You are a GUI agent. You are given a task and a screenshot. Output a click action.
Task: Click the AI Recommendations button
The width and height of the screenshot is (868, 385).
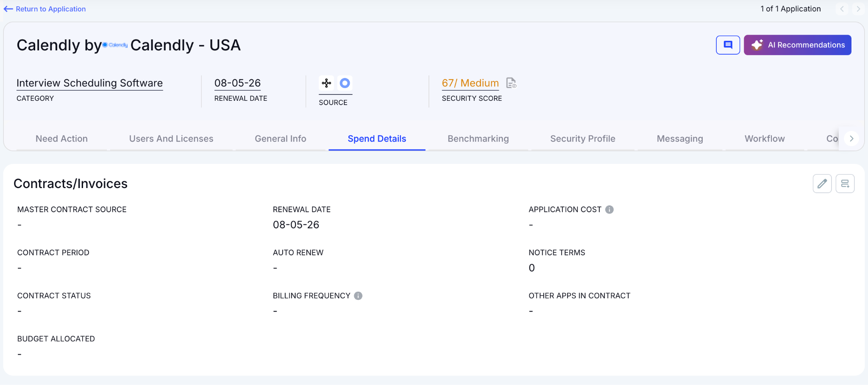pos(797,45)
